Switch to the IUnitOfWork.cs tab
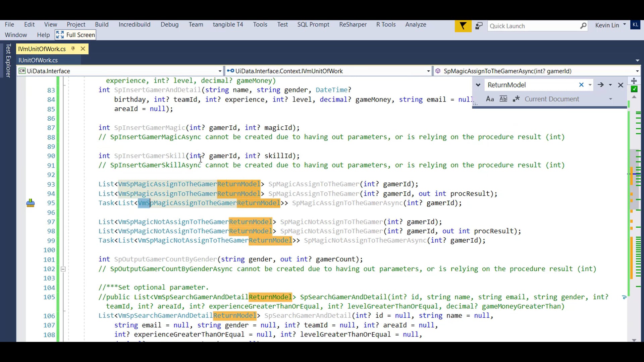The height and width of the screenshot is (362, 644). tap(38, 60)
